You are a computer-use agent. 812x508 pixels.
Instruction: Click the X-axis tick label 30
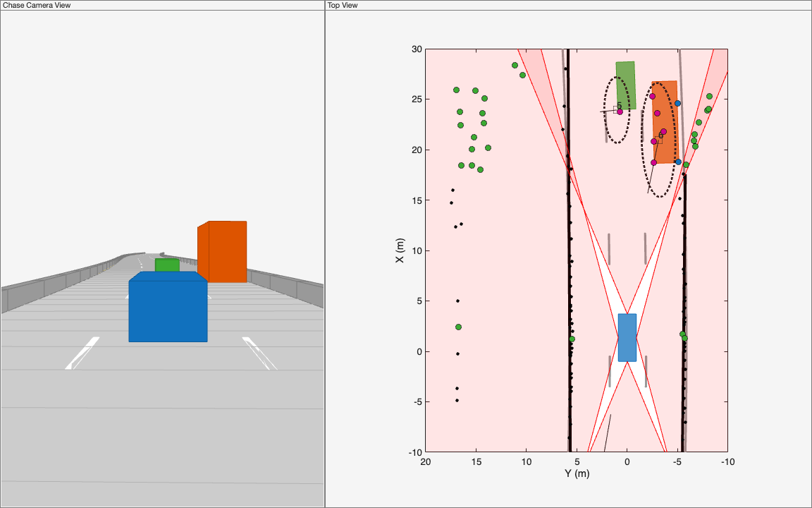click(417, 49)
